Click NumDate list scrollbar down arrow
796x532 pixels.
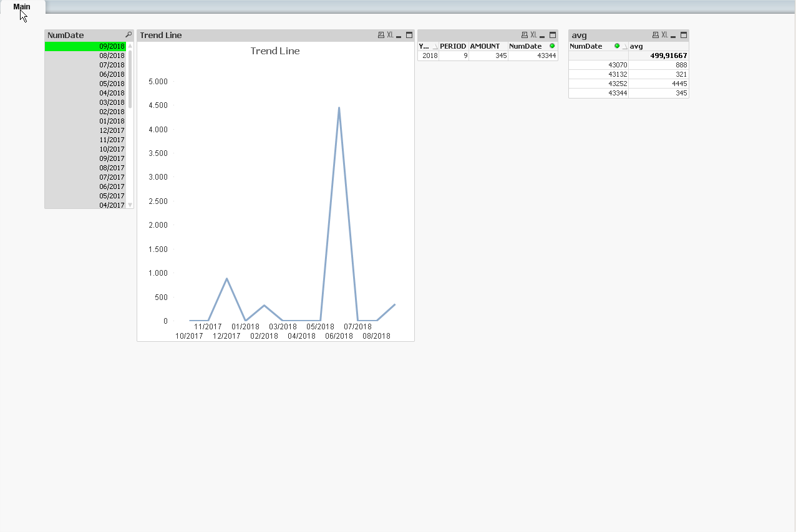pos(130,205)
